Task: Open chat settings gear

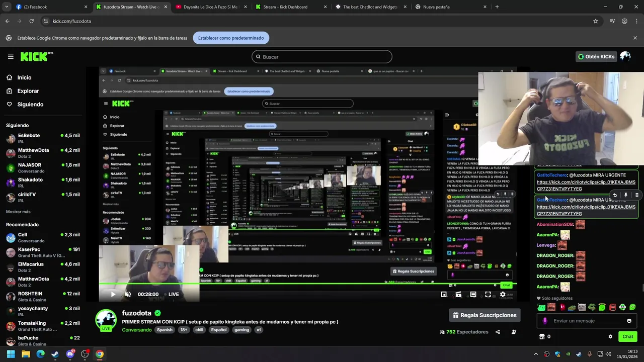Action: click(610, 336)
